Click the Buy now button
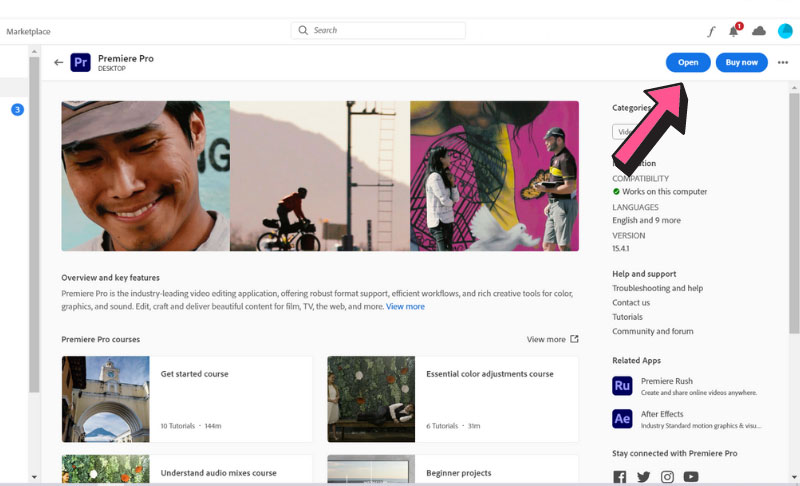 [742, 62]
